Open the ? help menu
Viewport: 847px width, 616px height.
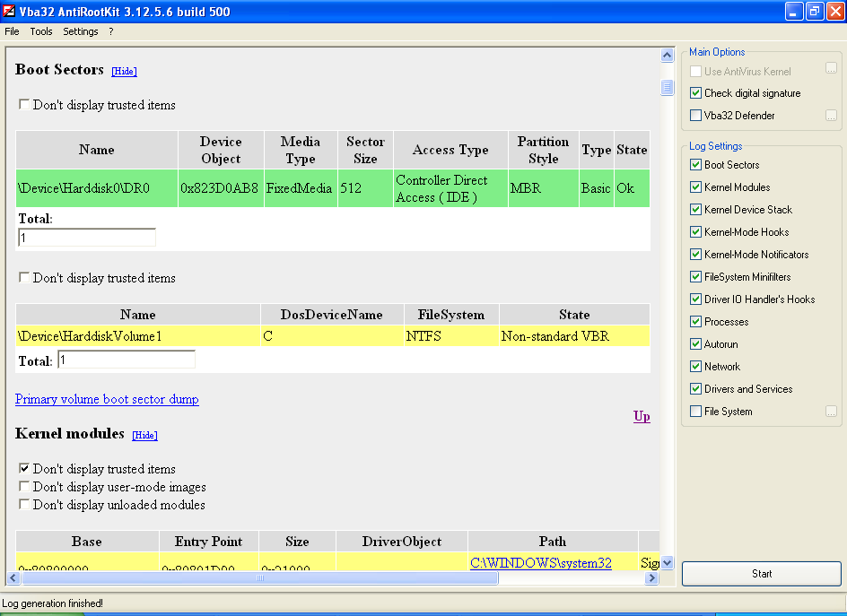pos(111,31)
